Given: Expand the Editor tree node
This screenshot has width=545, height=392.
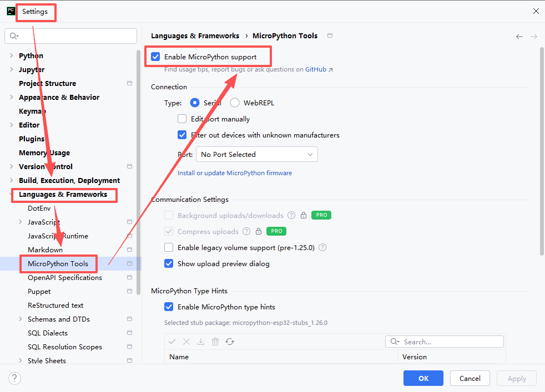Looking at the screenshot, I should [12, 125].
